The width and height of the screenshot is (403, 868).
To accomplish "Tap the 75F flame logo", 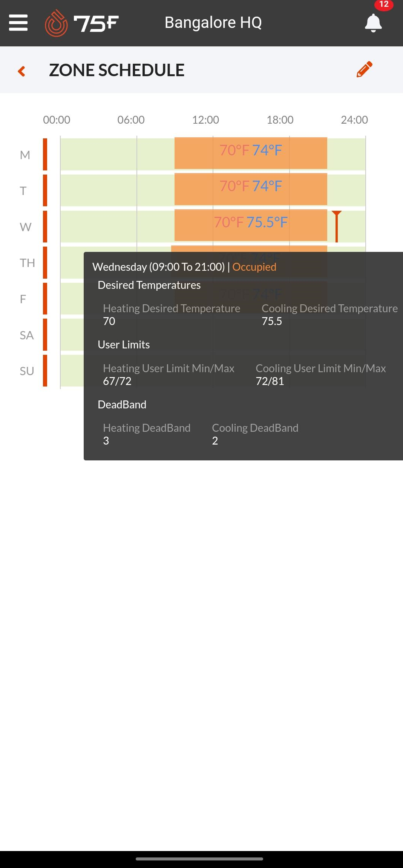I will [56, 23].
